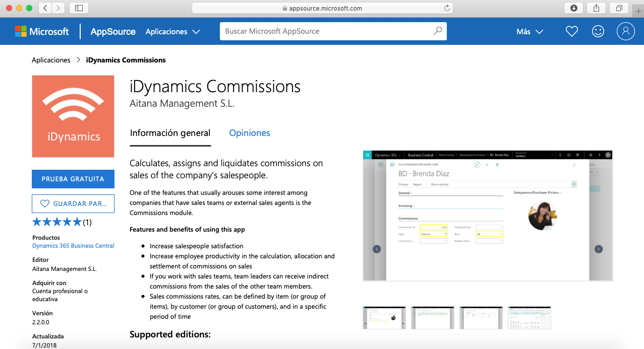
Task: Open the Safari share menu
Action: point(596,8)
